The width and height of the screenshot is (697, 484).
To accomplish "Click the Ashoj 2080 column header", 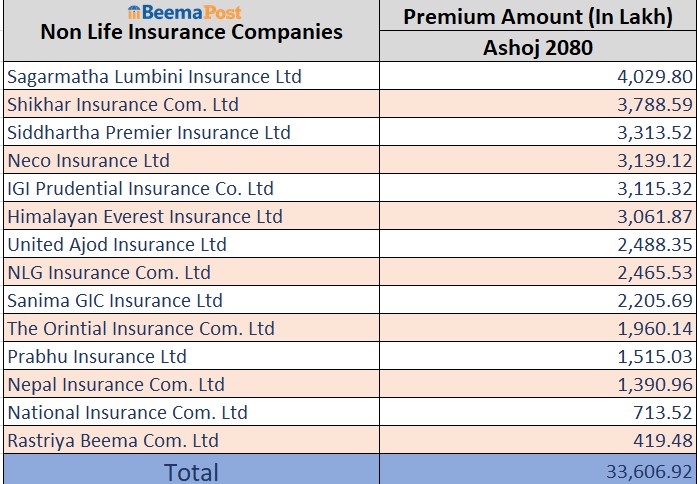I will (x=538, y=47).
